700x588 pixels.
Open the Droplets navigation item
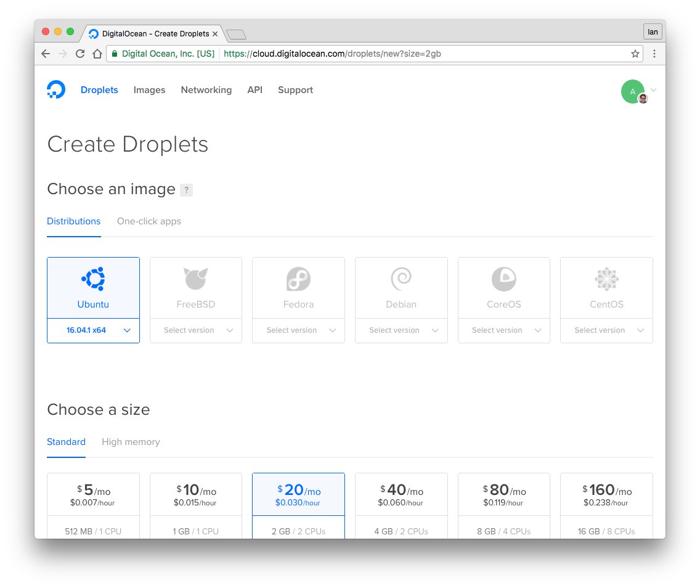[x=99, y=90]
